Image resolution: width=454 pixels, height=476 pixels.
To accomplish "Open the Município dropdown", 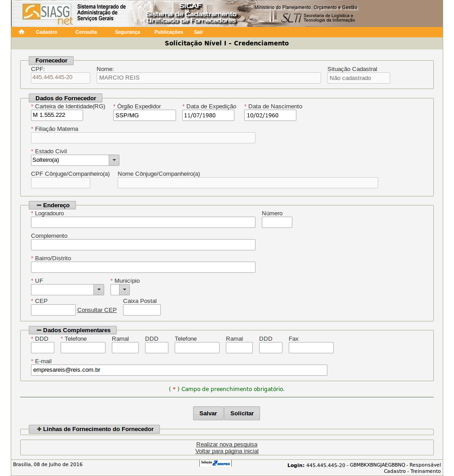I will point(120,289).
